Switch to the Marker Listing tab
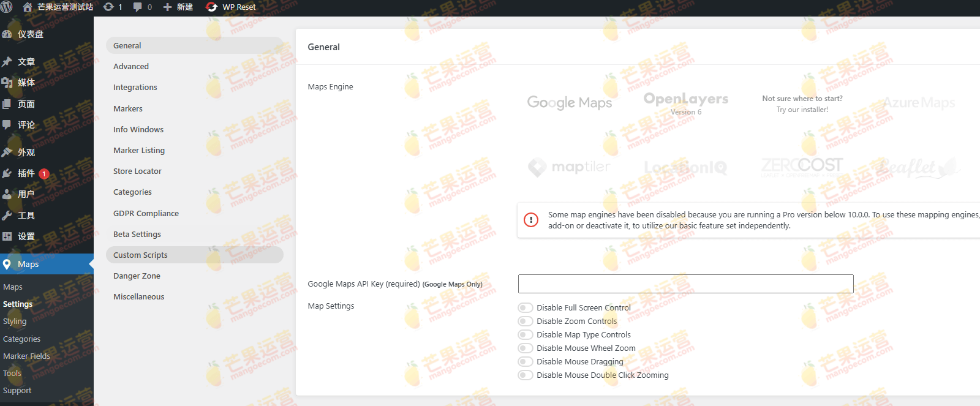The image size is (980, 406). coord(195,150)
